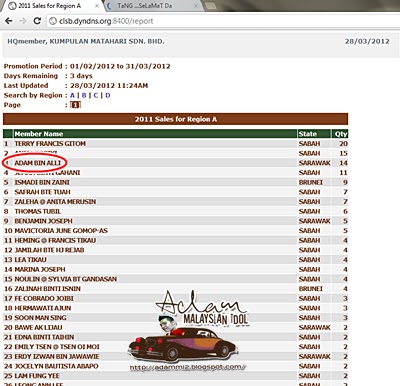Select member name BENJAMIN JOSEPH
The width and height of the screenshot is (400, 386).
(43, 221)
